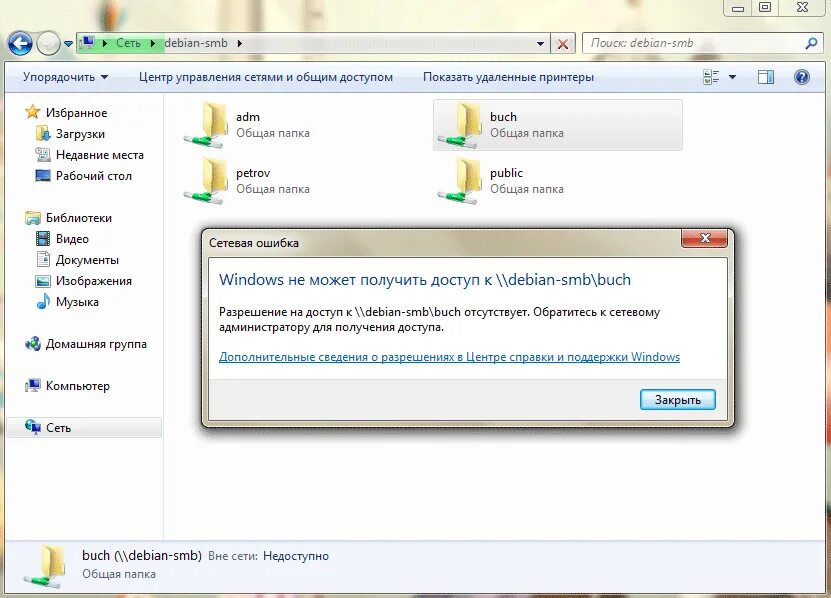Stop loading with red X button
Viewport: 831px width, 598px height.
pyautogui.click(x=563, y=43)
